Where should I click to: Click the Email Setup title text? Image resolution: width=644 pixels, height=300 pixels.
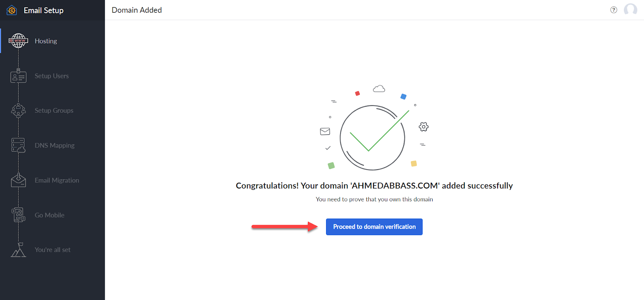coord(43,10)
